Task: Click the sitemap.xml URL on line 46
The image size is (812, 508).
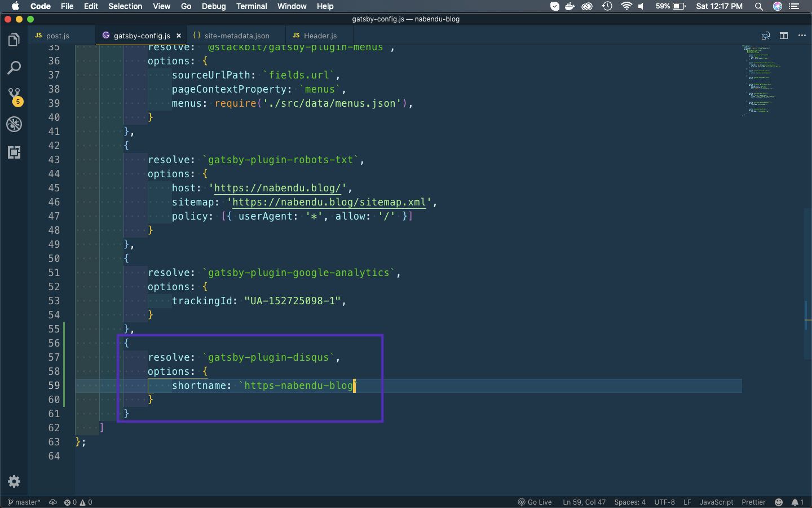Action: pyautogui.click(x=329, y=202)
